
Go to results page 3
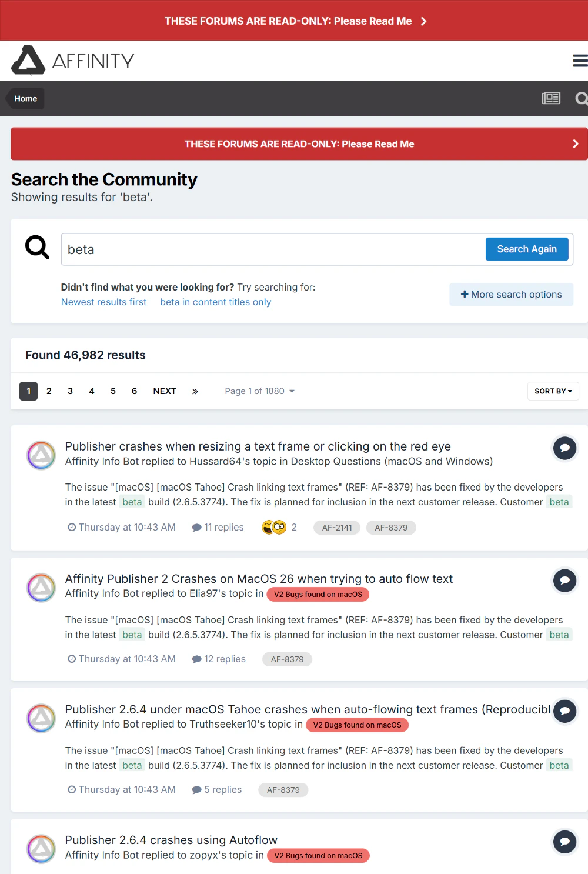tap(70, 391)
